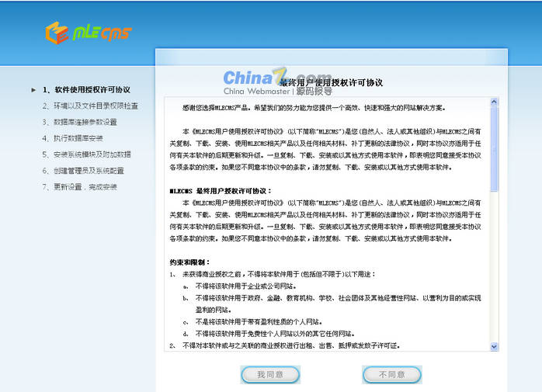Click item 2 about 出租、出售、抵押

click(x=285, y=345)
